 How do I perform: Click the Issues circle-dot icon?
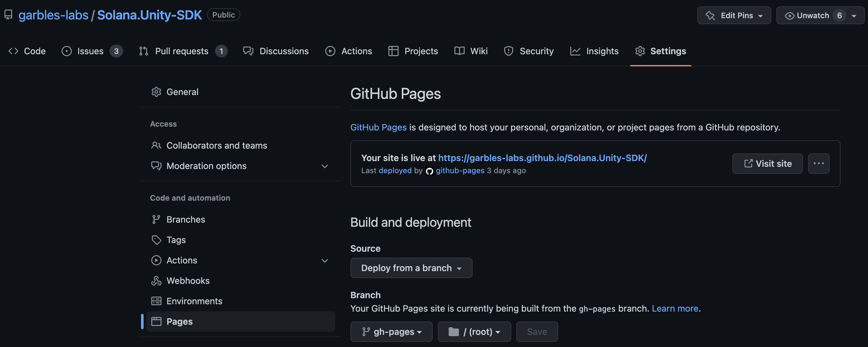66,51
